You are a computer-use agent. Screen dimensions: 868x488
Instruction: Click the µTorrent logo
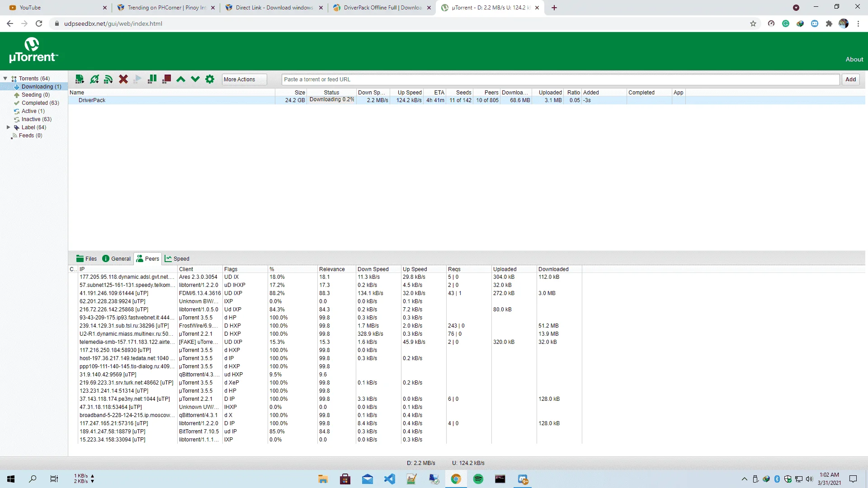33,50
